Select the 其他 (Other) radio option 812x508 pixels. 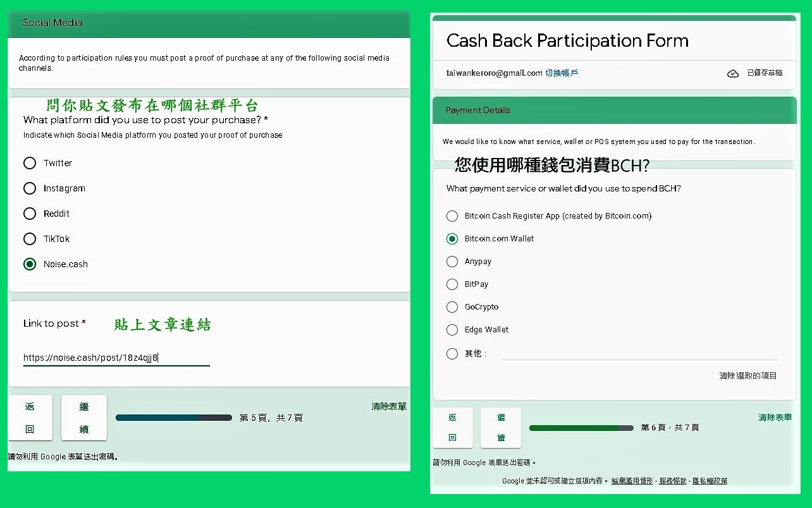coord(452,354)
